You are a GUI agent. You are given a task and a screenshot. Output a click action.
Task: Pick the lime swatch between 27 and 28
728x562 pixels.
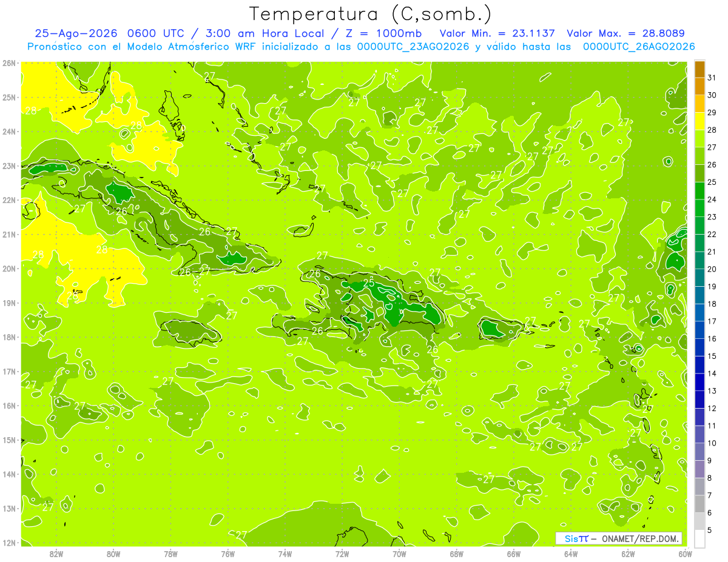699,138
